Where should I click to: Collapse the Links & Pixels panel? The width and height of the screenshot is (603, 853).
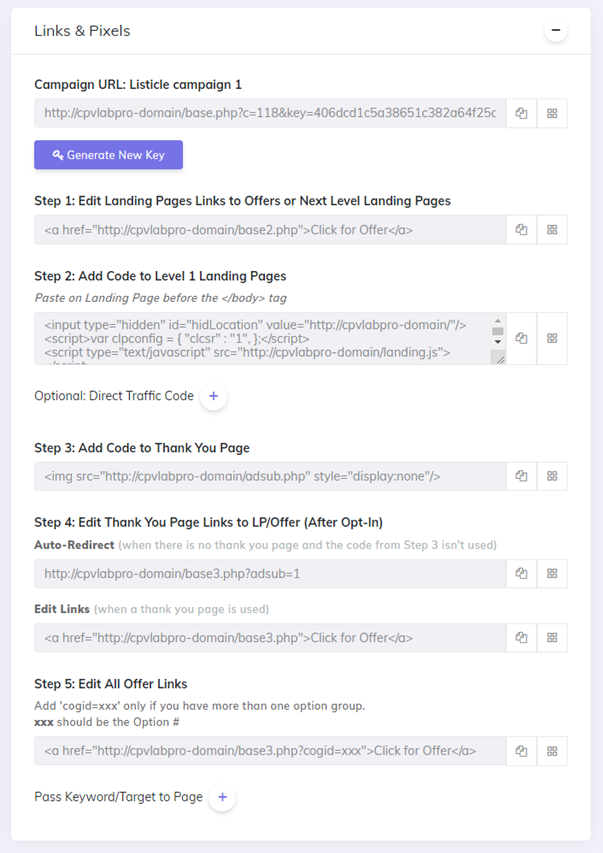pyautogui.click(x=556, y=30)
